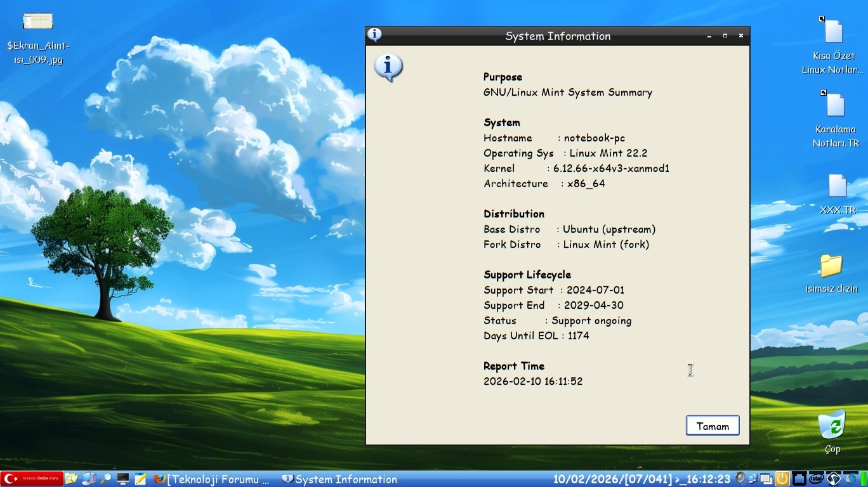Click the overlapping windows tray icon
The width and height of the screenshot is (868, 487).
[767, 479]
